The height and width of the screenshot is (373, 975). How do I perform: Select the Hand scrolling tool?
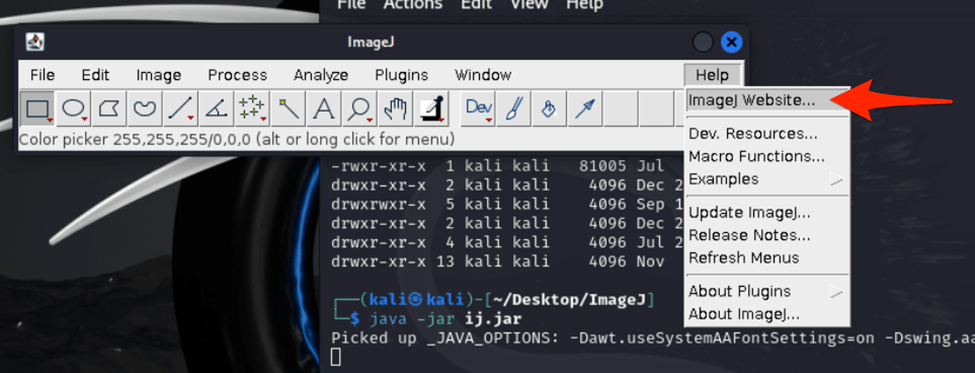click(394, 109)
